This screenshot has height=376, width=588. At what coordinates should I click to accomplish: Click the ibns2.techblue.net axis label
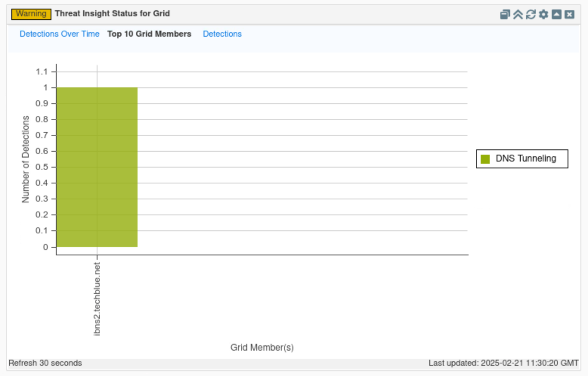pos(97,299)
